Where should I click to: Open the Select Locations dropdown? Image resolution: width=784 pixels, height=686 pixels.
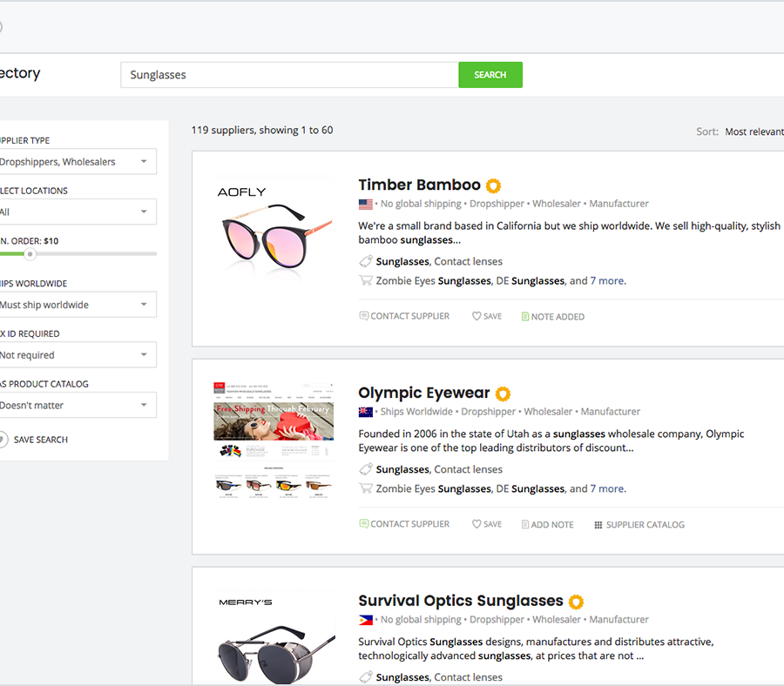[x=76, y=212]
